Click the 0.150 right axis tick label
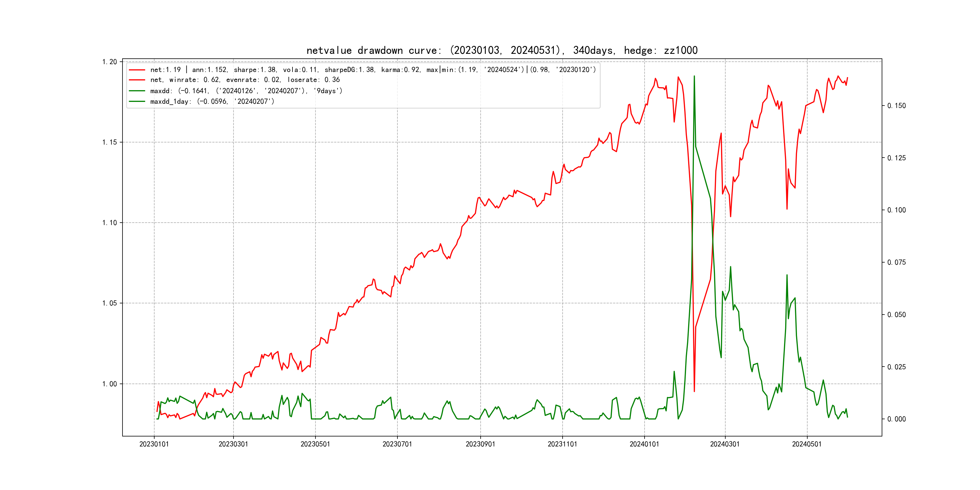Screen dimensions: 980x490 click(x=896, y=106)
